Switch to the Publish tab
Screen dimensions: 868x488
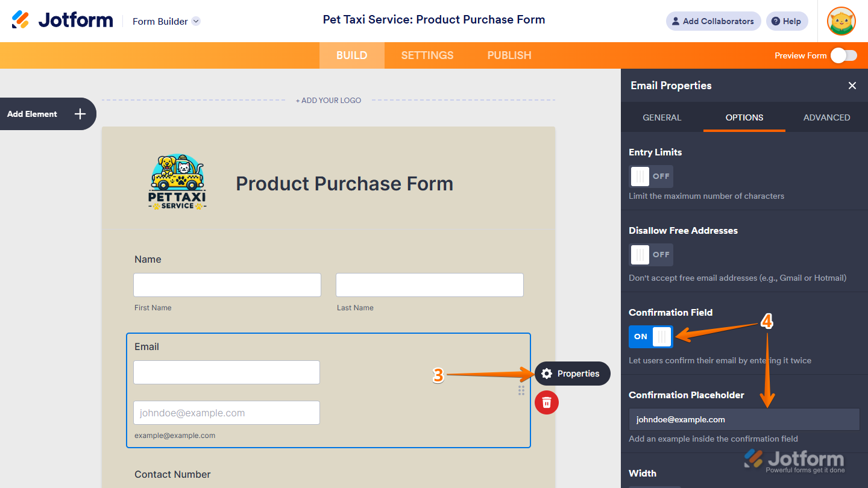pyautogui.click(x=509, y=55)
